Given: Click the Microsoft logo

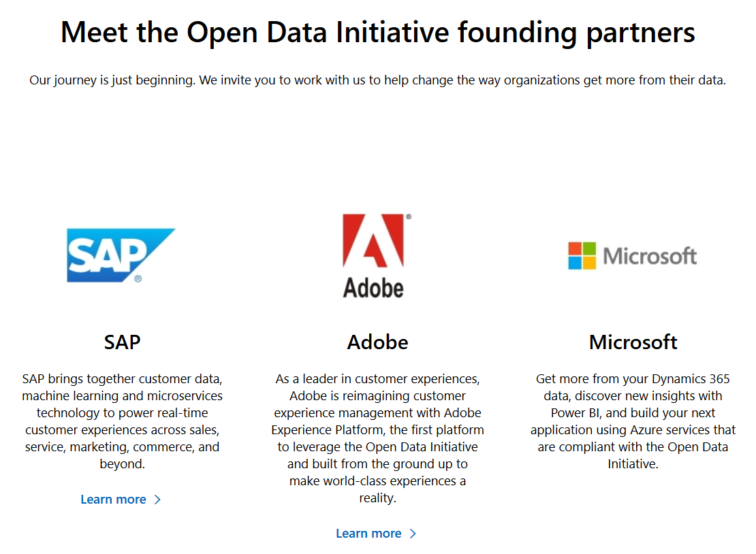Looking at the screenshot, I should click(x=633, y=256).
